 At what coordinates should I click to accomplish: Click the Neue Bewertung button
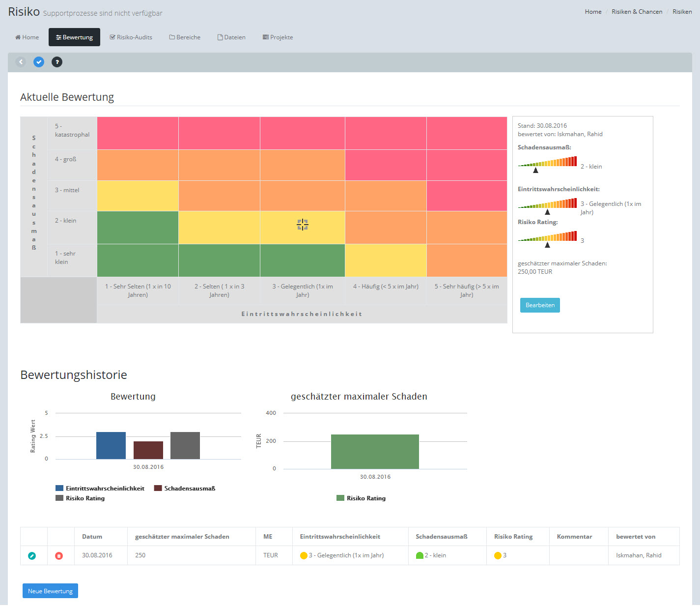(x=50, y=591)
